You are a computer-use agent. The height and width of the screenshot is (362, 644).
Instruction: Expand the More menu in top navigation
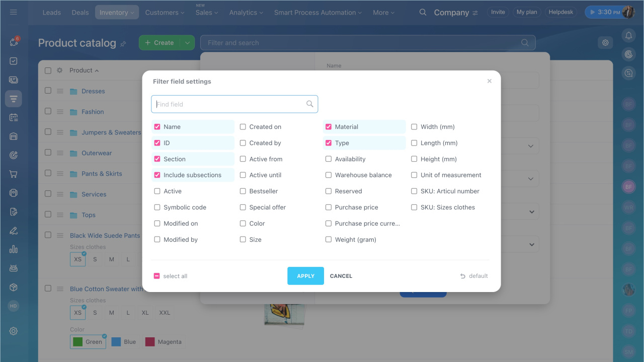click(x=383, y=13)
